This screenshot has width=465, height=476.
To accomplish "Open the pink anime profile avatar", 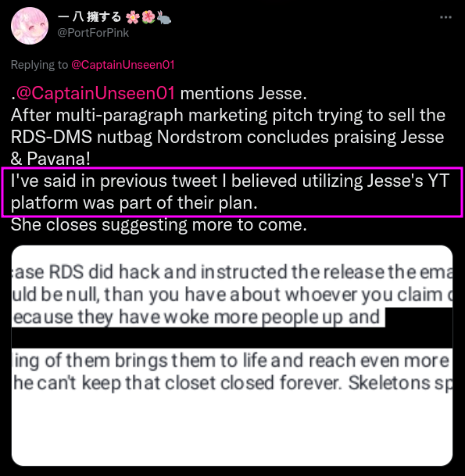I will click(x=30, y=26).
